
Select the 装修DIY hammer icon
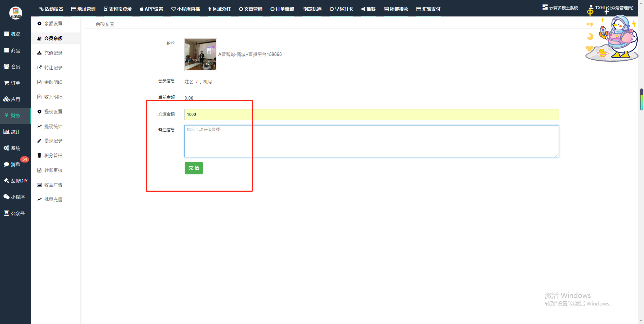tap(7, 181)
